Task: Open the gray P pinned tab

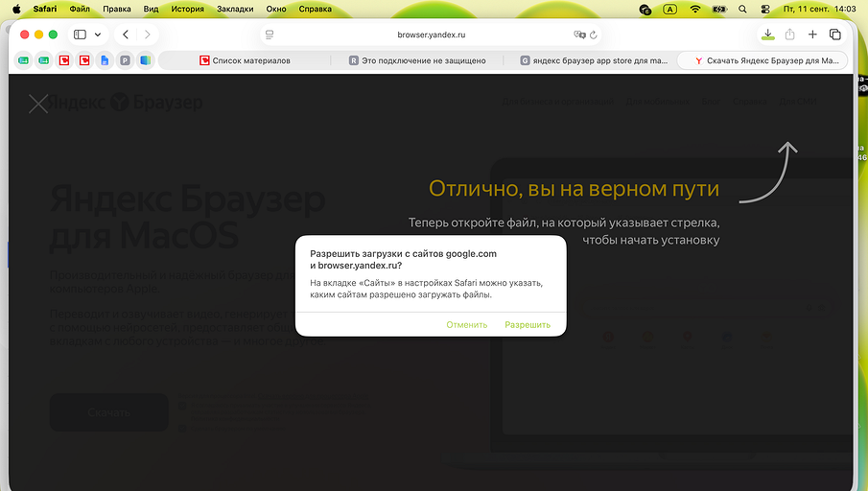Action: pyautogui.click(x=125, y=60)
